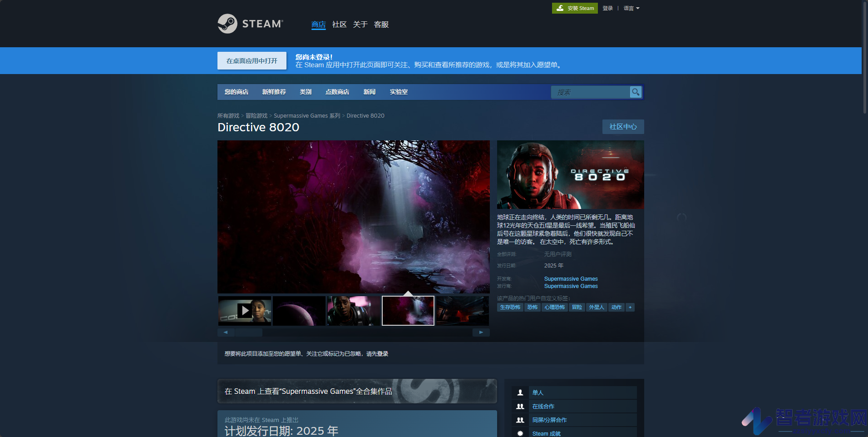
Task: Follow the Supermassive Games 系列 breadcrumb
Action: tap(307, 116)
